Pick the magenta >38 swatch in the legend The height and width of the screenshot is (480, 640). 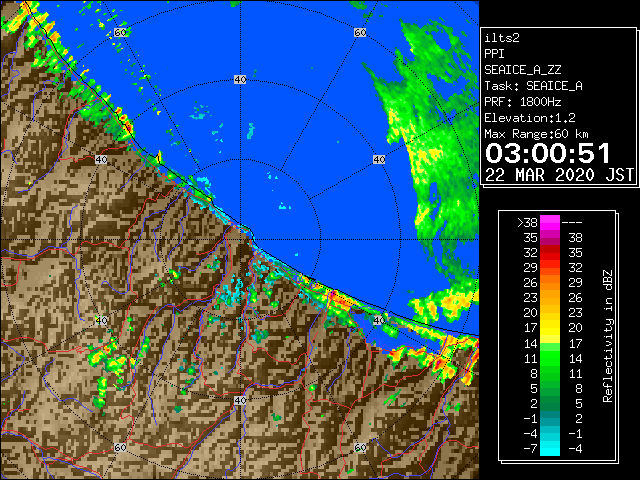[550, 223]
